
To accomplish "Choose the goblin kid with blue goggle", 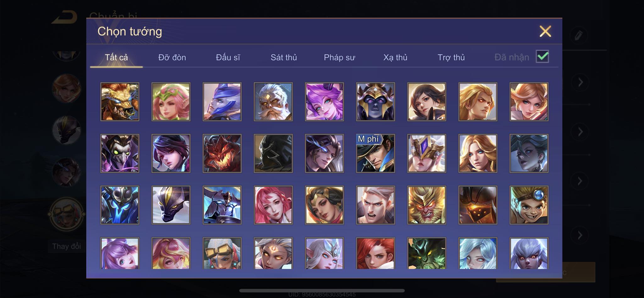I will coord(529,205).
